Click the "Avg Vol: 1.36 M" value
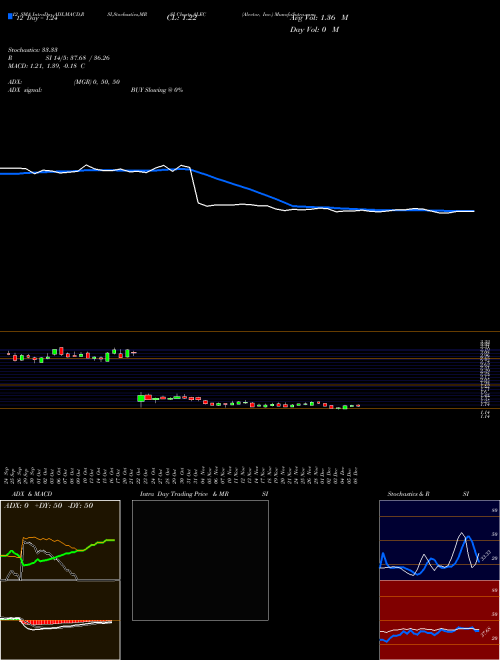Screen dimensions: 500x660 point(319,18)
